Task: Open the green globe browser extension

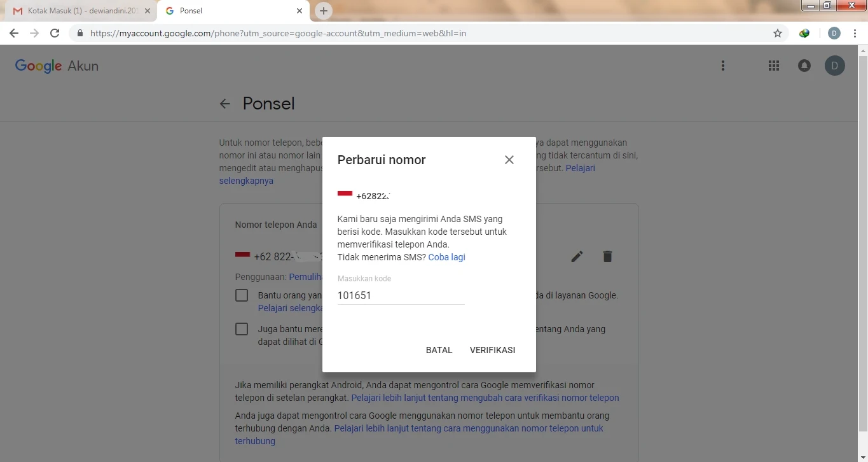Action: pos(804,33)
